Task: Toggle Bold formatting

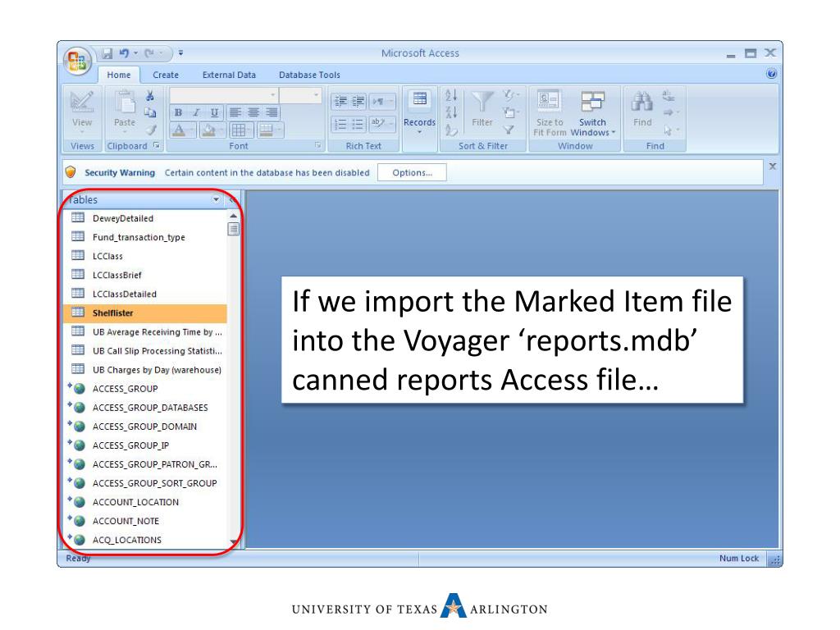Action: (178, 112)
